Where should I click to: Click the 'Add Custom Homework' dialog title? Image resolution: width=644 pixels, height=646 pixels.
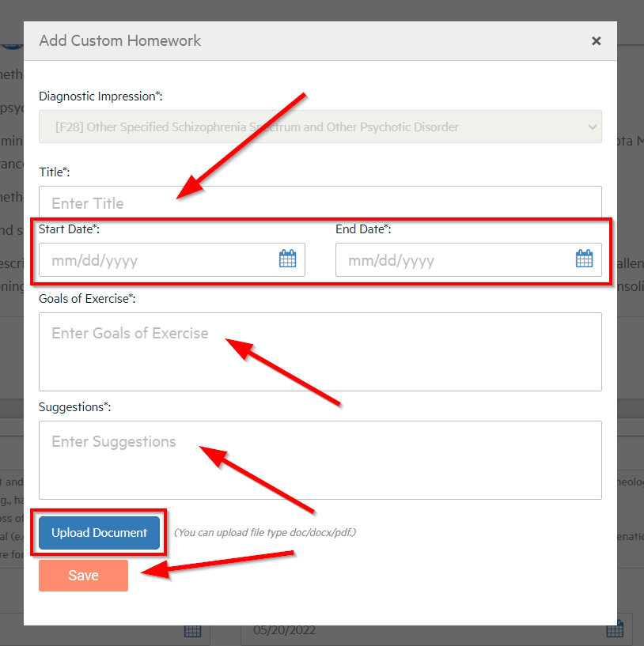pyautogui.click(x=120, y=41)
